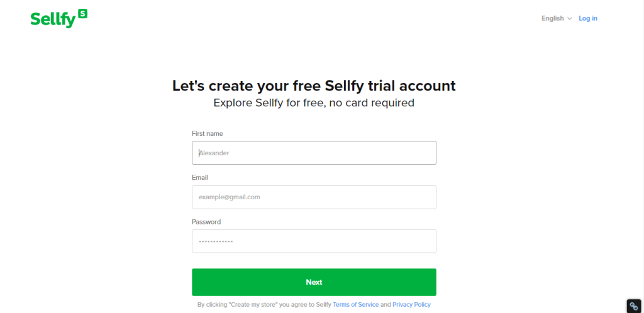Click the First name field label
Screen dimensions: 644x313
208,133
